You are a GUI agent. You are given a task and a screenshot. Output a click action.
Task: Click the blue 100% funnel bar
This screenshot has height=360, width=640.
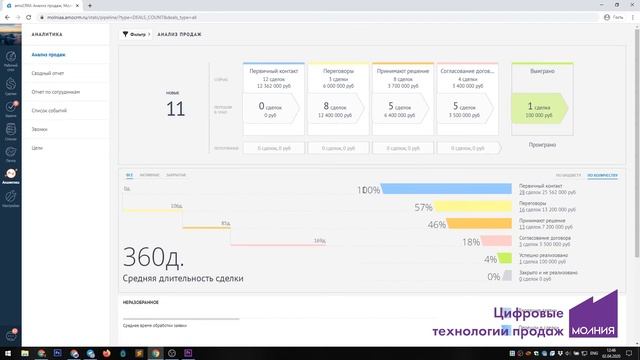coord(446,189)
